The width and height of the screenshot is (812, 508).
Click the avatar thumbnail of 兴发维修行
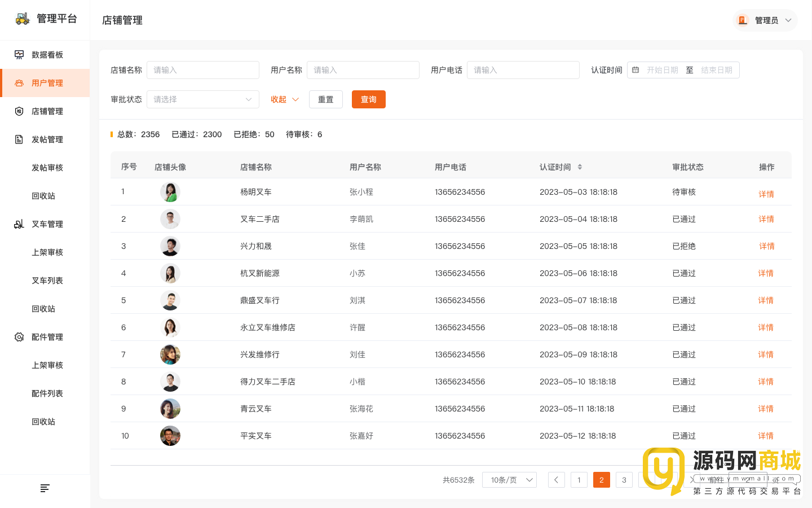pos(170,354)
